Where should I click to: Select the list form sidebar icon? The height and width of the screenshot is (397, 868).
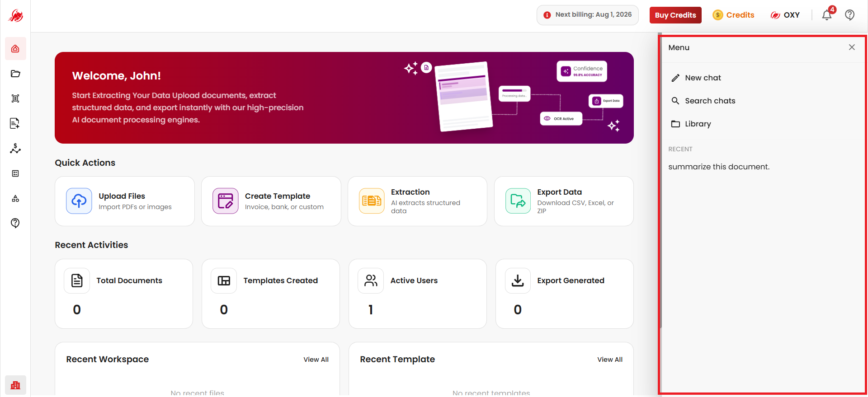tap(15, 173)
